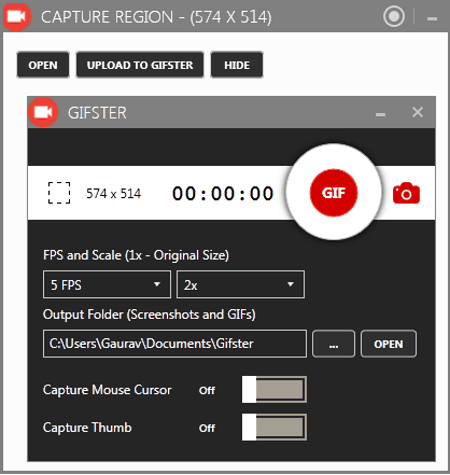The image size is (450, 475).
Task: Click the FPS and Scale label
Action: click(136, 255)
